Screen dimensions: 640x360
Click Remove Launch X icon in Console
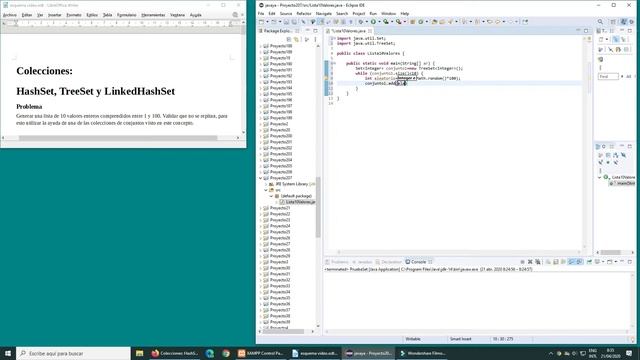[x=530, y=262]
